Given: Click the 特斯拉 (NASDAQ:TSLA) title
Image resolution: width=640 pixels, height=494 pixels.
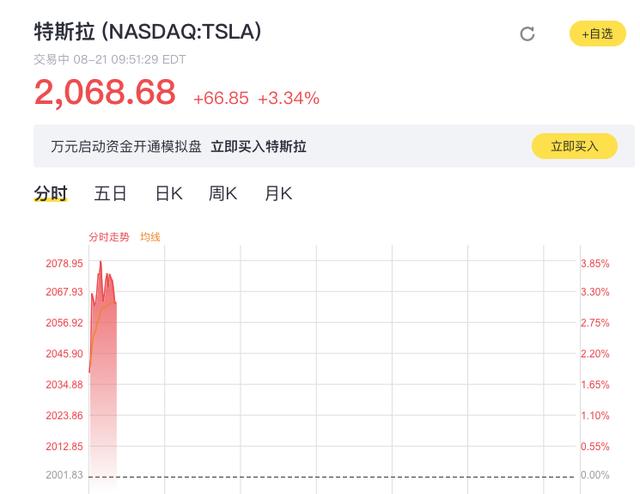Looking at the screenshot, I should point(148,32).
